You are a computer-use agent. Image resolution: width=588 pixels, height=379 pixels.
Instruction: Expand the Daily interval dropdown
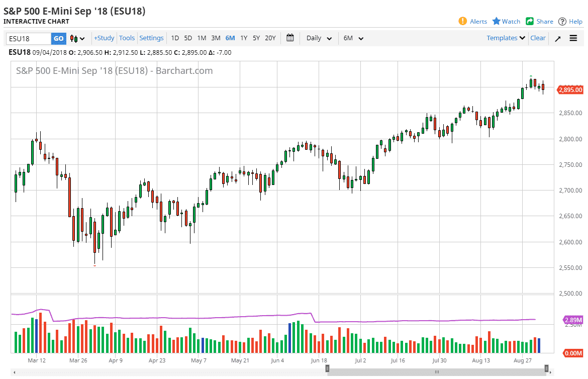coord(318,38)
